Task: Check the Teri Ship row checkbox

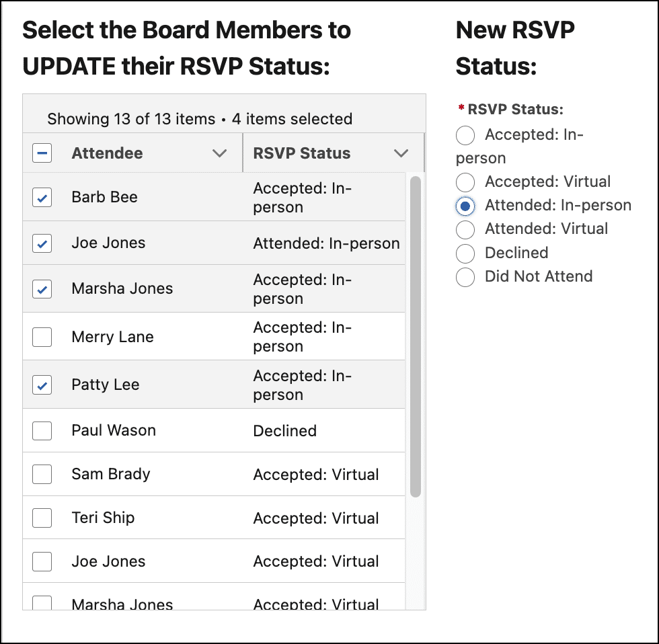Action: [42, 518]
